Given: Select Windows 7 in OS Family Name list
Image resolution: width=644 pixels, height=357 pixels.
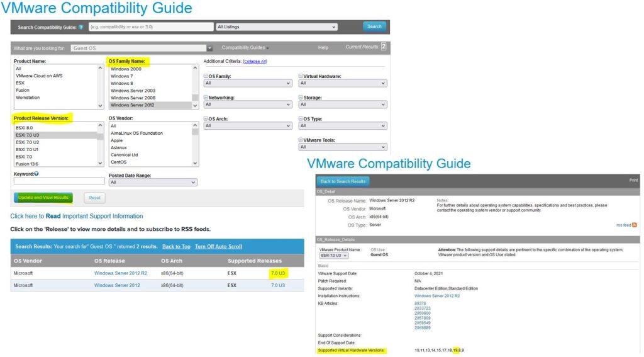Looking at the screenshot, I should coord(150,76).
